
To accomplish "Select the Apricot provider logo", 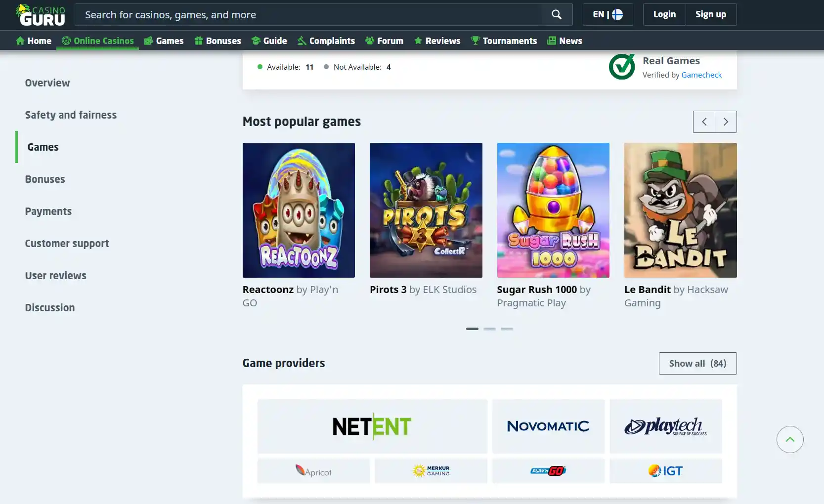I will [x=313, y=471].
